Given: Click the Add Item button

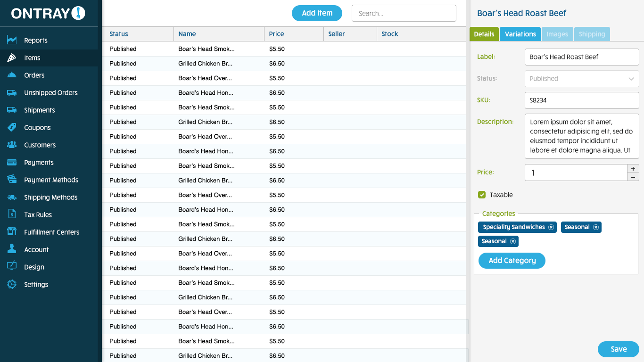Looking at the screenshot, I should (317, 13).
